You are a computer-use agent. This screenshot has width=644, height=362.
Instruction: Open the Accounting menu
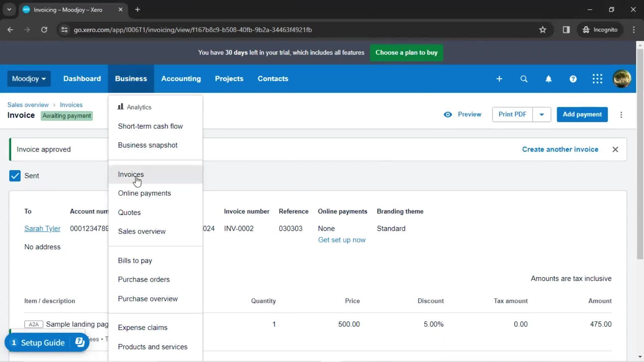[181, 79]
